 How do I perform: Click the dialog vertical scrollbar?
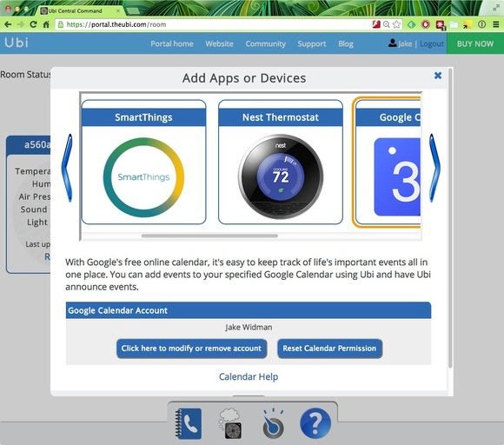click(x=450, y=219)
